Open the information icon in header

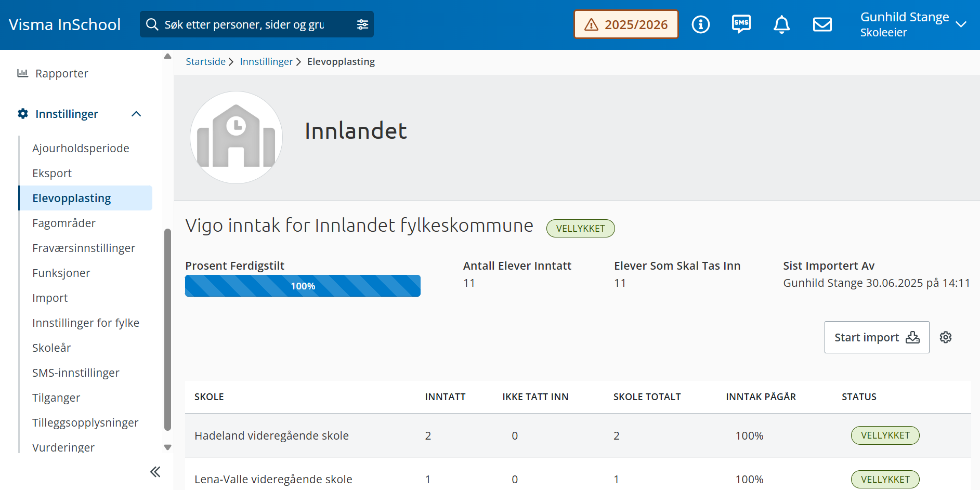click(x=700, y=24)
